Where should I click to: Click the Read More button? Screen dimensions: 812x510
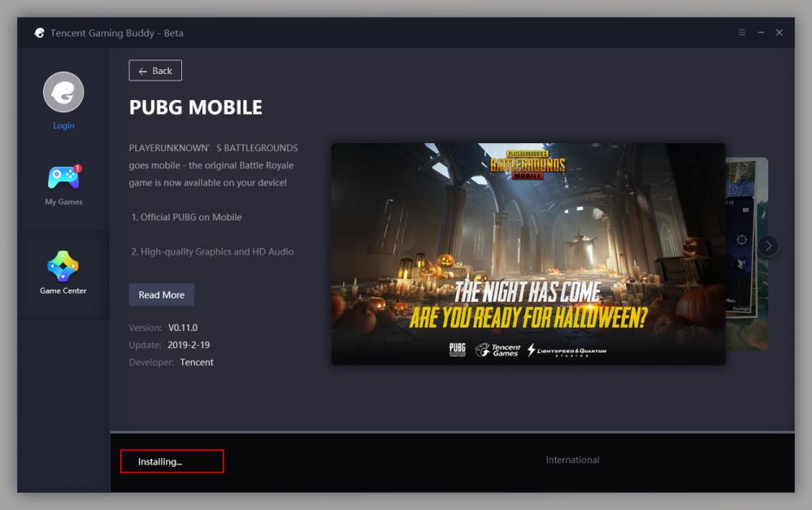pyautogui.click(x=162, y=294)
